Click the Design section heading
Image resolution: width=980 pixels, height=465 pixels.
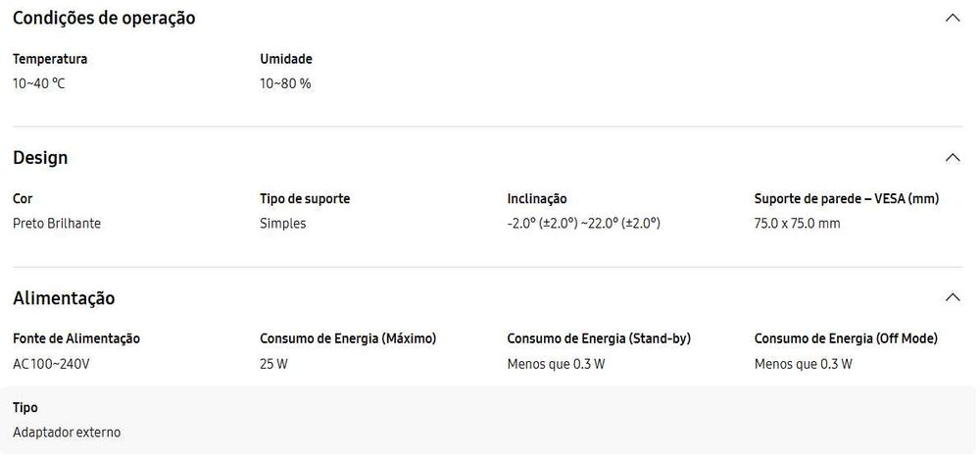tap(40, 158)
